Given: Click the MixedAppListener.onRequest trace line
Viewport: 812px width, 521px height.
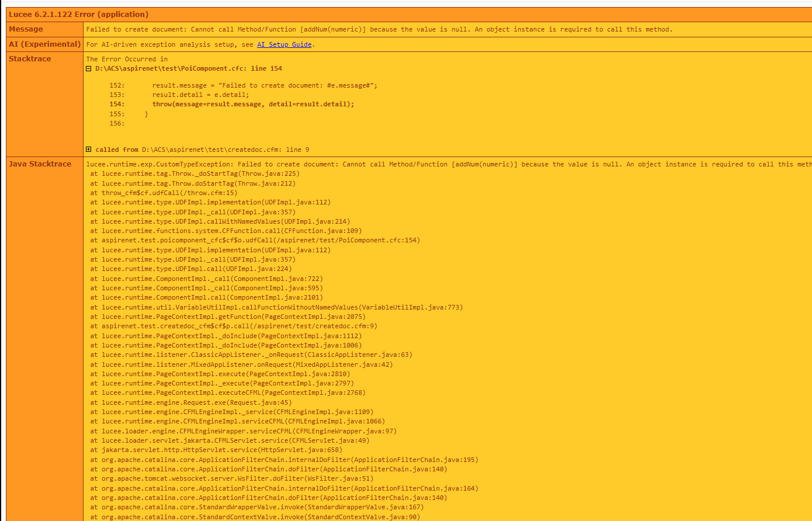Looking at the screenshot, I should click(x=241, y=364).
